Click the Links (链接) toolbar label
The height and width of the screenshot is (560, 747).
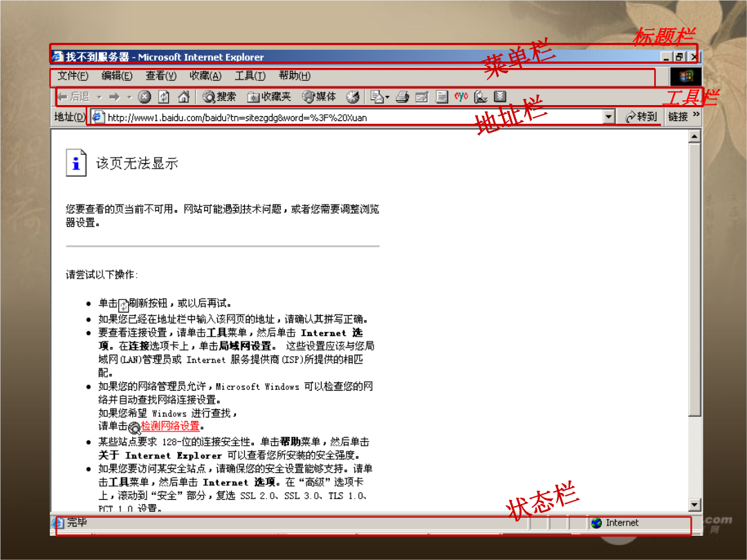click(678, 117)
